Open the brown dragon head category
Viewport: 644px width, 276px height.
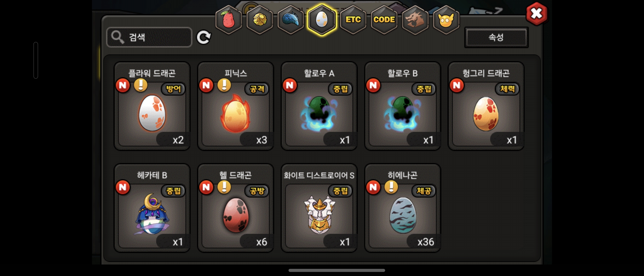(x=415, y=20)
